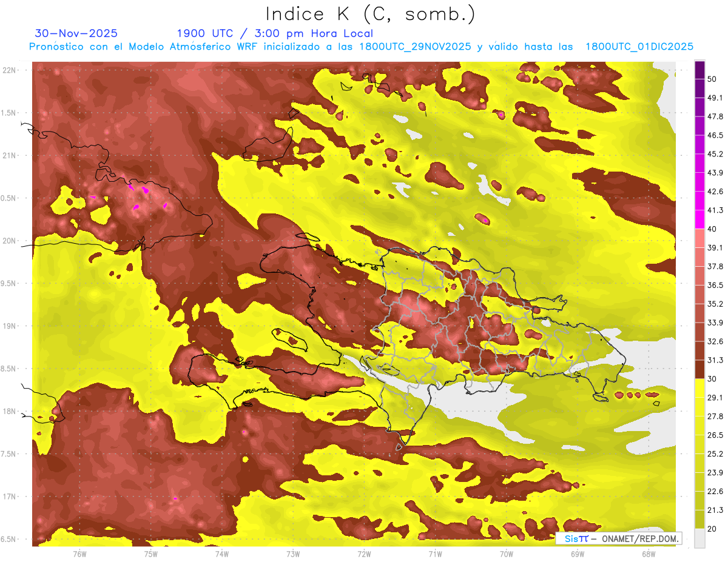Click the latitude label "18N"
Image resolution: width=728 pixels, height=562 pixels.
coord(10,412)
